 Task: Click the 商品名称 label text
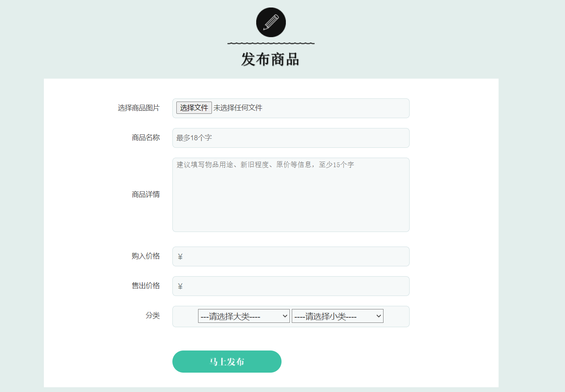click(x=146, y=138)
